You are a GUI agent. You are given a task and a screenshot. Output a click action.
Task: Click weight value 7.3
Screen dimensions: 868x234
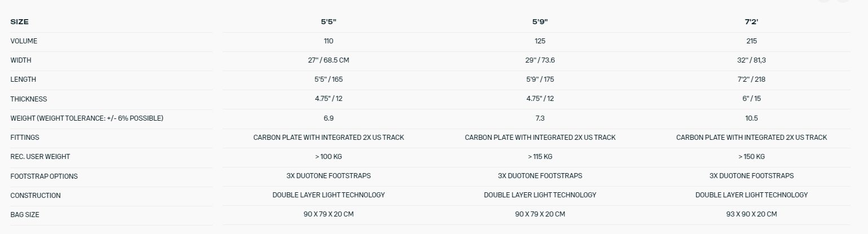(540, 118)
